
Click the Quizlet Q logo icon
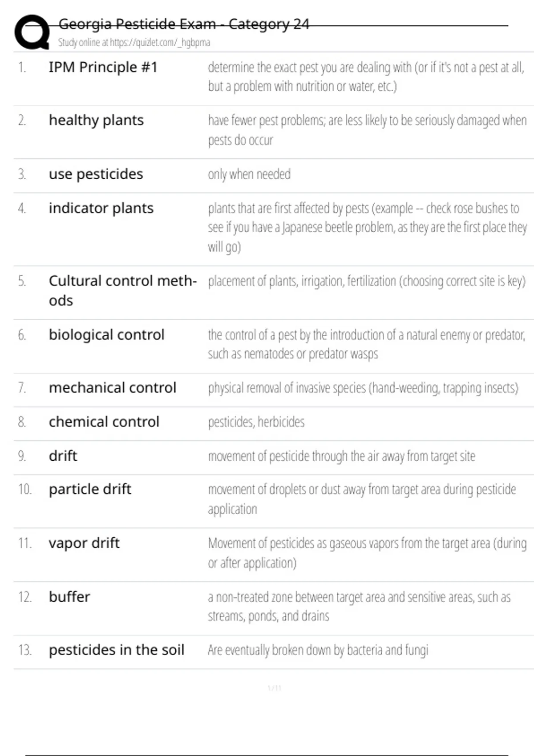(x=32, y=32)
